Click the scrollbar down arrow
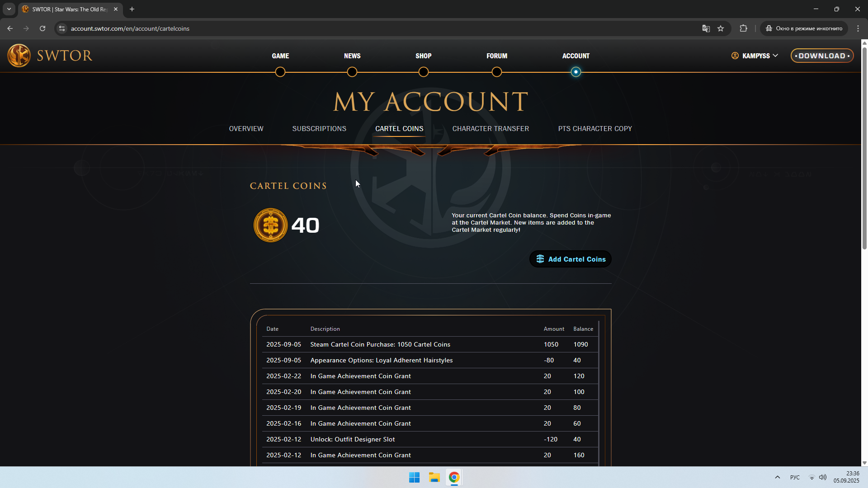This screenshot has height=488, width=868. 864,463
